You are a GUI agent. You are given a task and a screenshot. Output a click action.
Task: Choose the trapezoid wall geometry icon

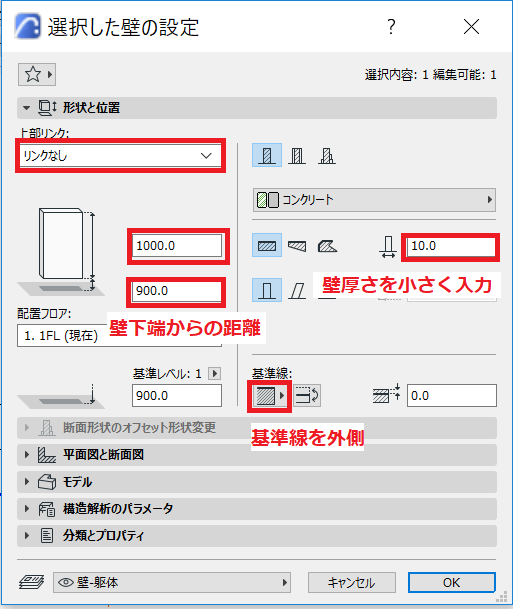click(297, 245)
